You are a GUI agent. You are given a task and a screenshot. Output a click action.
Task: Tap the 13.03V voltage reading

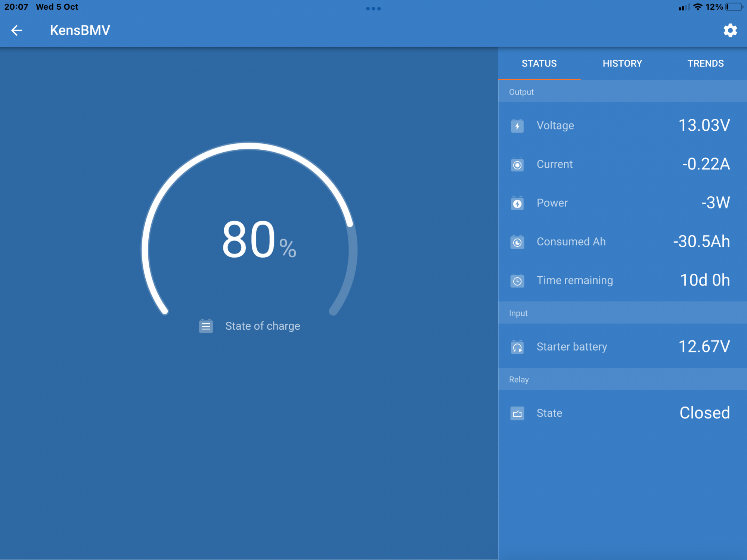click(704, 125)
